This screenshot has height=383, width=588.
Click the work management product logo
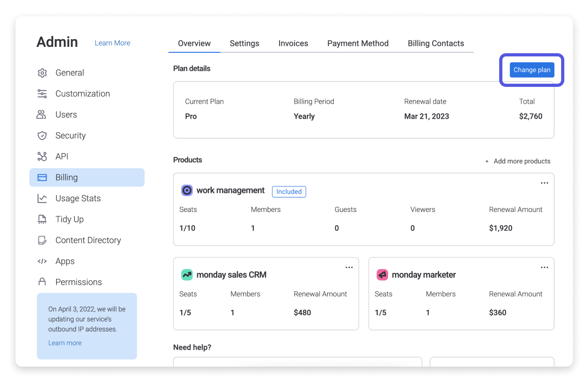click(x=187, y=191)
